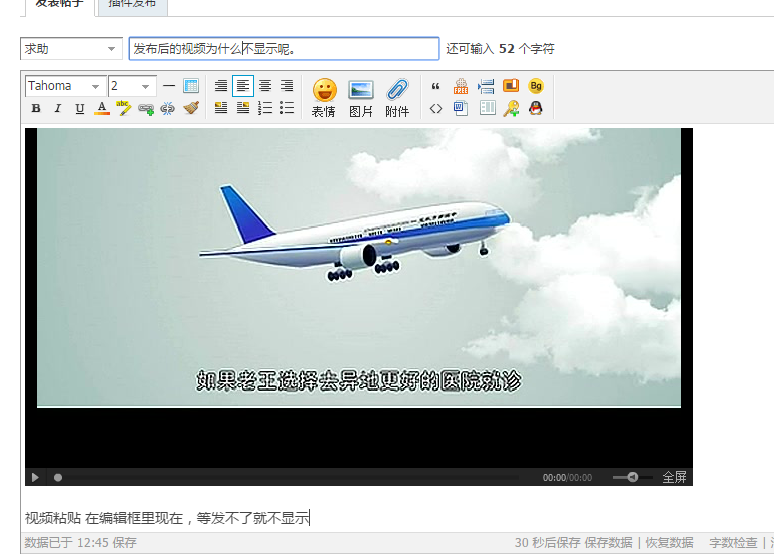Insert code with the <> icon

[x=436, y=109]
